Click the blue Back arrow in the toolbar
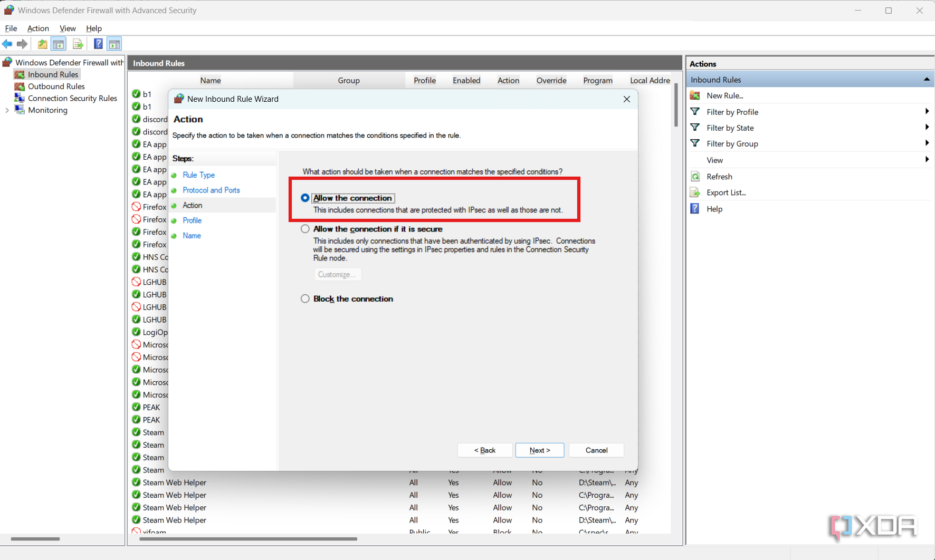 coord(7,44)
